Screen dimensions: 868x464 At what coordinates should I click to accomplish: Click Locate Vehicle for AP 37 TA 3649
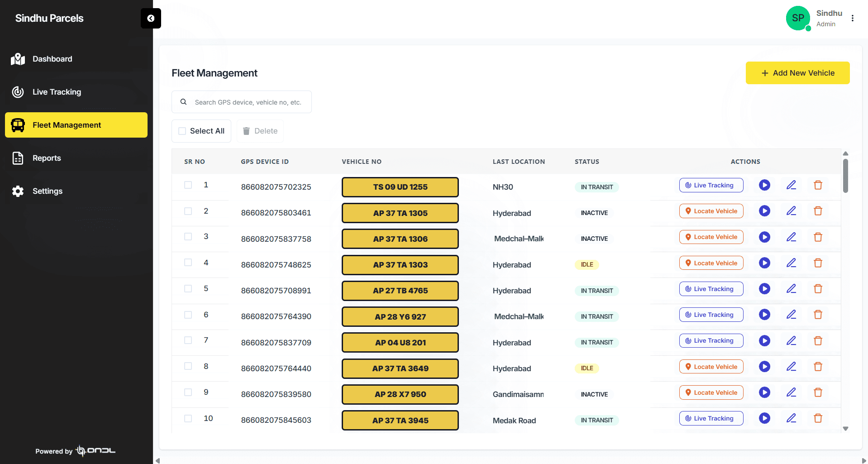pyautogui.click(x=711, y=367)
